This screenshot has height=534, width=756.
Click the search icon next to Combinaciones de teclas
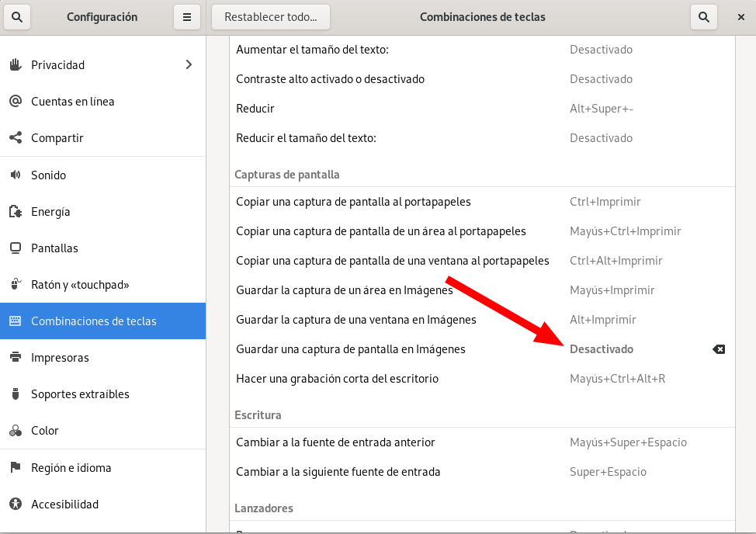click(703, 17)
